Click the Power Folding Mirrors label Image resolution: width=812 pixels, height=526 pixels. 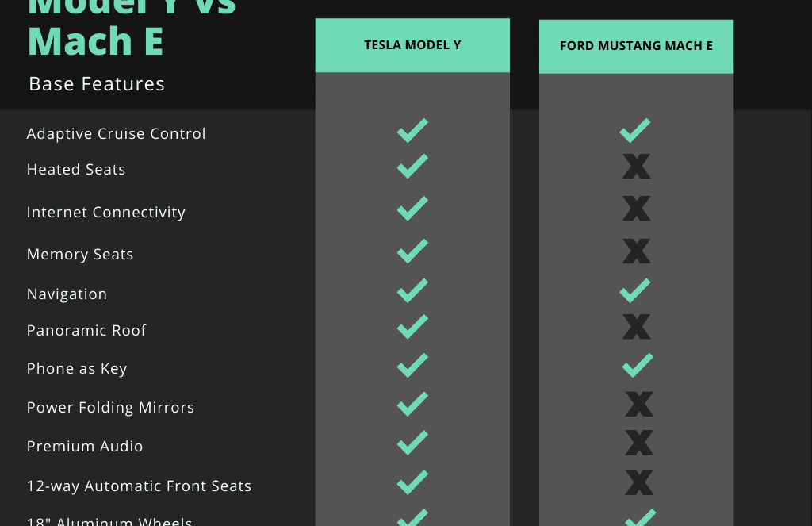[x=110, y=407]
